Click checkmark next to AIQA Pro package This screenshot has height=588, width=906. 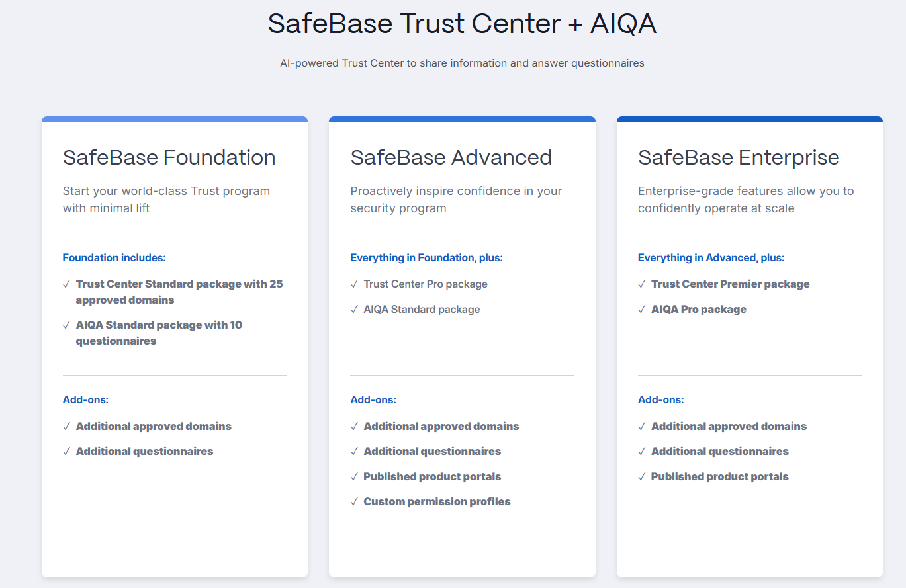pos(642,310)
